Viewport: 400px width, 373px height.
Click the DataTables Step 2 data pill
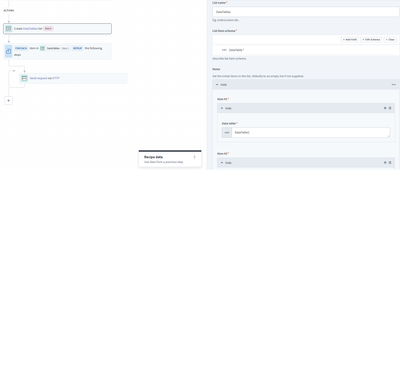pyautogui.click(x=55, y=48)
